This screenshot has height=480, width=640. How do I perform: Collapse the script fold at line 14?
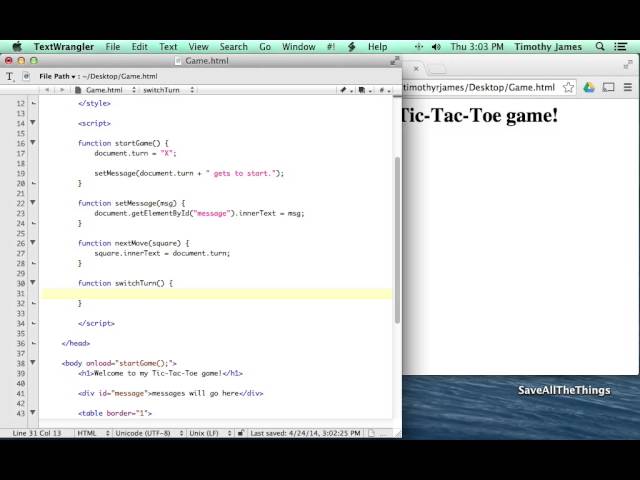(x=33, y=123)
